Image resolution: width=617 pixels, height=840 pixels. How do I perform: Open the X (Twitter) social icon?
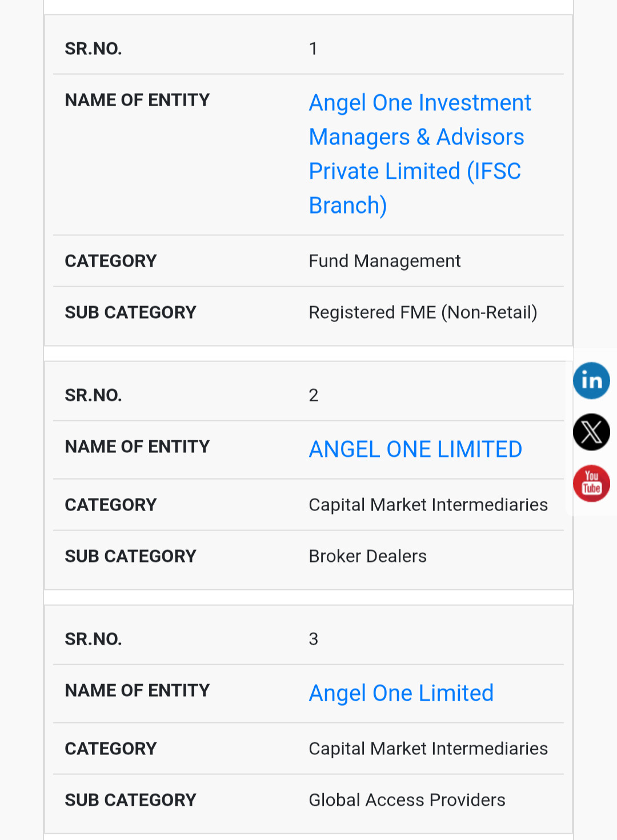coord(591,432)
